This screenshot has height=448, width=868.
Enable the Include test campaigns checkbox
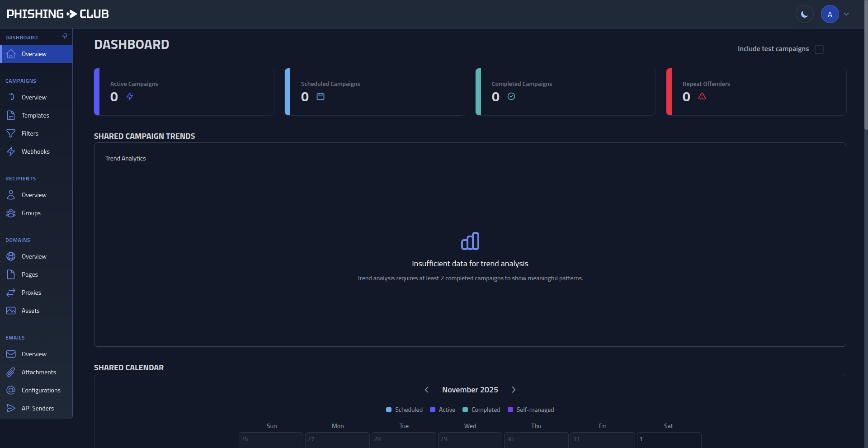coord(820,49)
